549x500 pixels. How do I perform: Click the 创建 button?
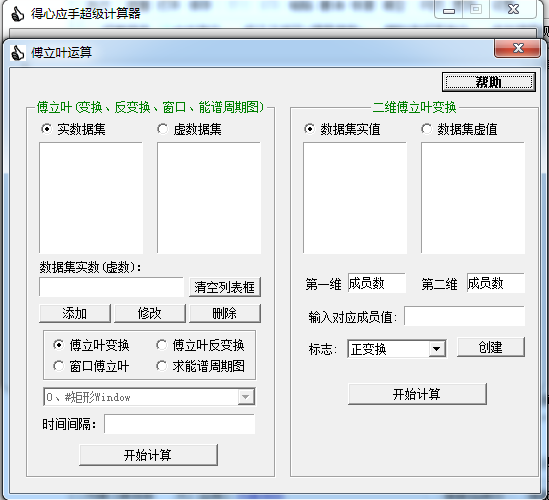(491, 347)
